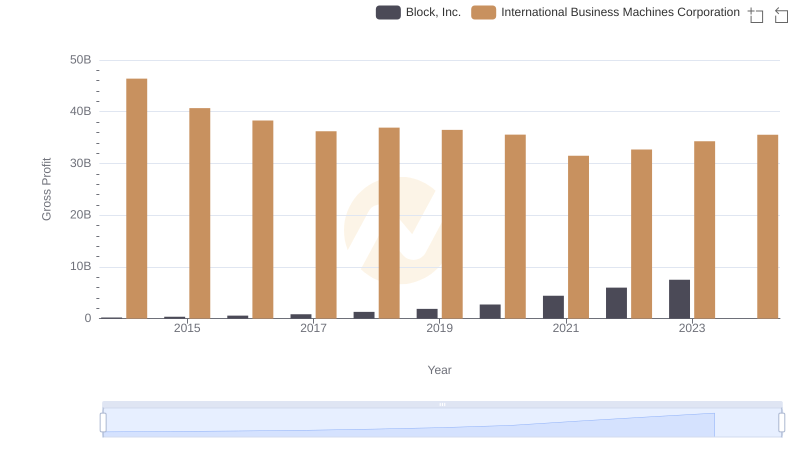
Task: Click the IBM bar for 2018
Action: point(389,223)
